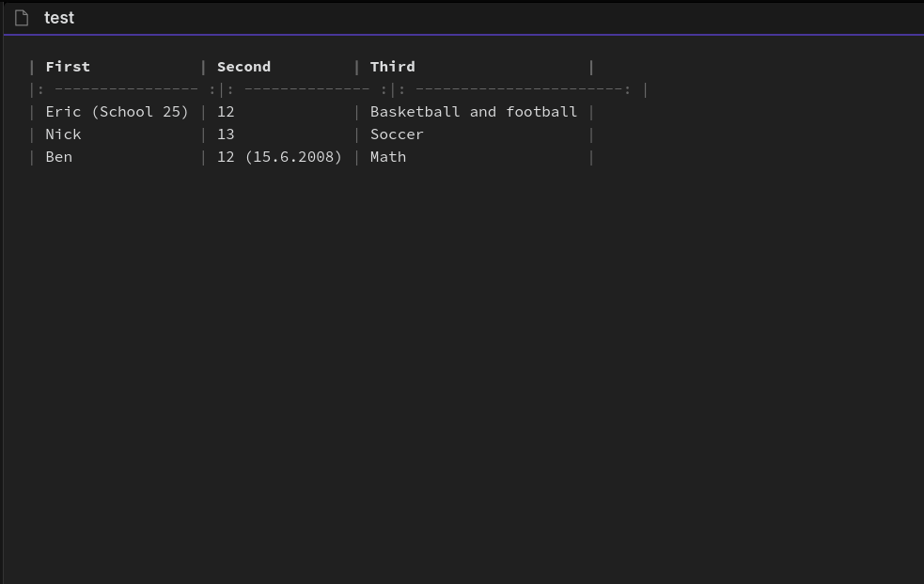Click the value '12' in Eric's row
This screenshot has width=924, height=584.
[x=226, y=111]
